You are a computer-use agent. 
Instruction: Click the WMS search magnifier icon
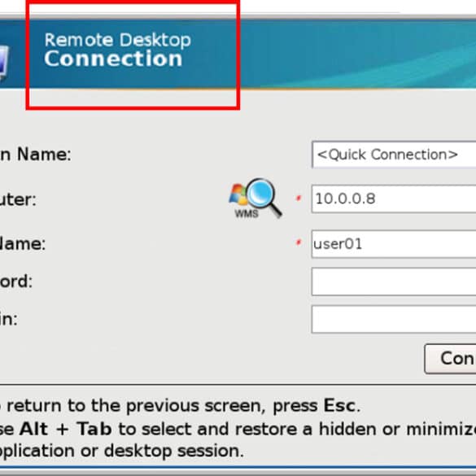(255, 198)
